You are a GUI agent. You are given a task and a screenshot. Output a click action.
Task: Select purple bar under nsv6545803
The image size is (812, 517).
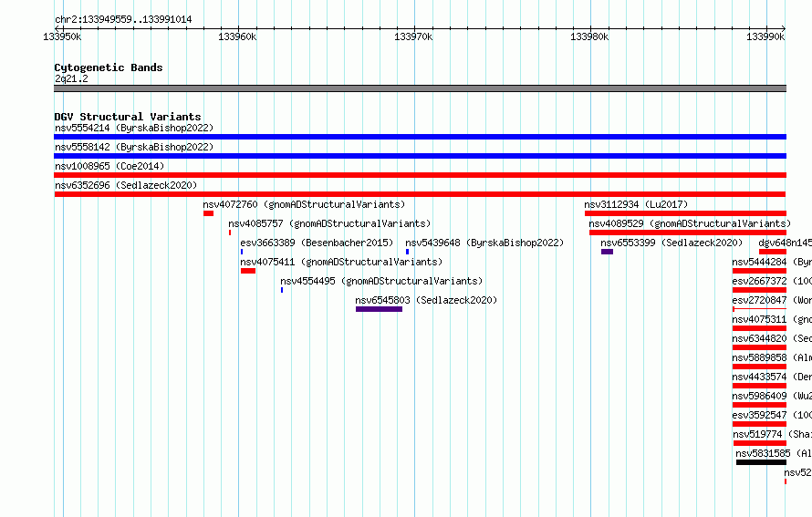[x=379, y=309]
